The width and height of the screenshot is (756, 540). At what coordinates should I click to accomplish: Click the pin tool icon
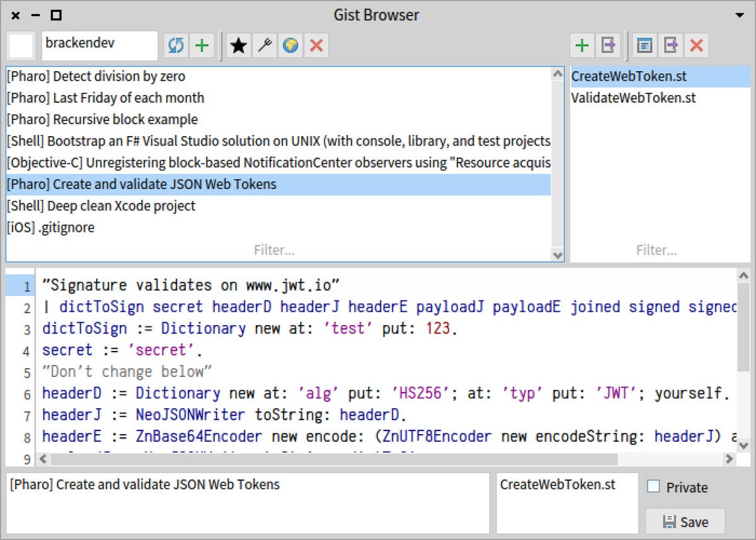coord(265,46)
